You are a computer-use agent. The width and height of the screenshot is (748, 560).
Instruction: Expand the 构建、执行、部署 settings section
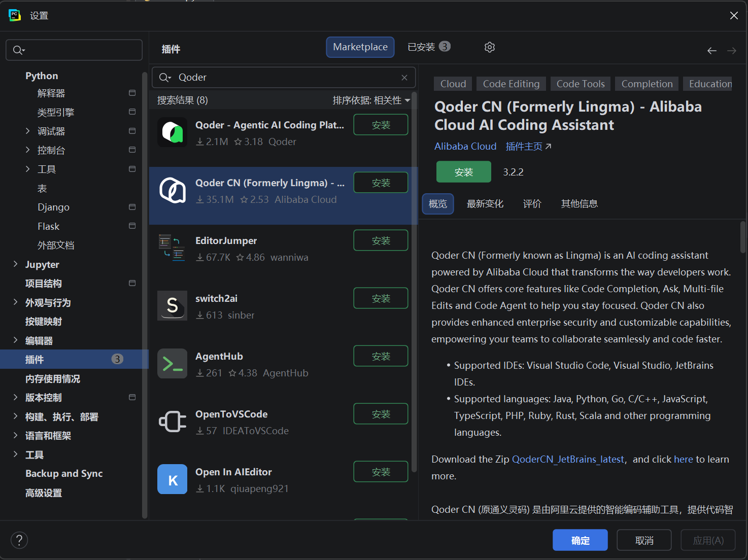pos(16,416)
